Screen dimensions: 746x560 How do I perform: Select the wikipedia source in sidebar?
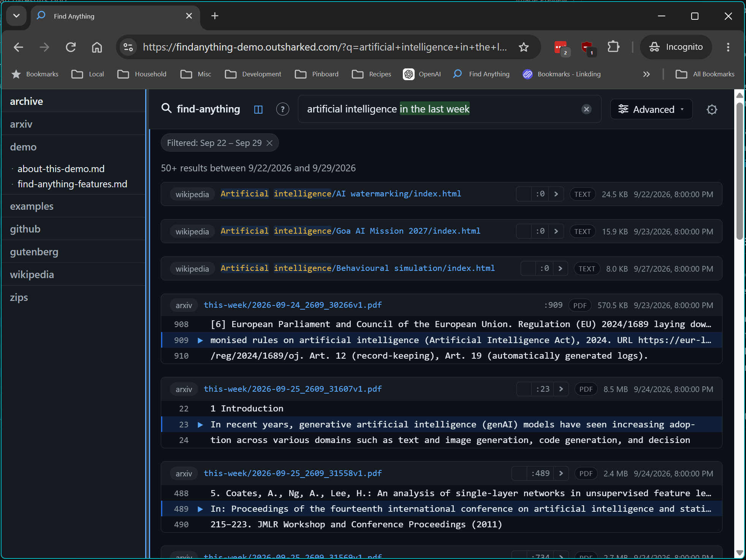(73, 275)
